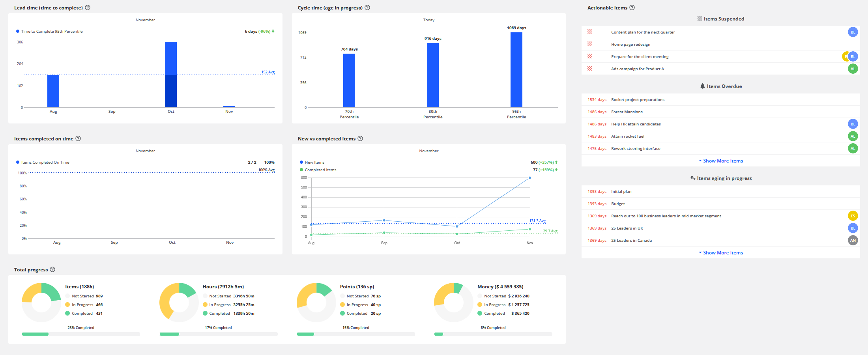Click the help icon beside Cycle time
Viewport: 868px width, 355px height.
pyautogui.click(x=367, y=7)
